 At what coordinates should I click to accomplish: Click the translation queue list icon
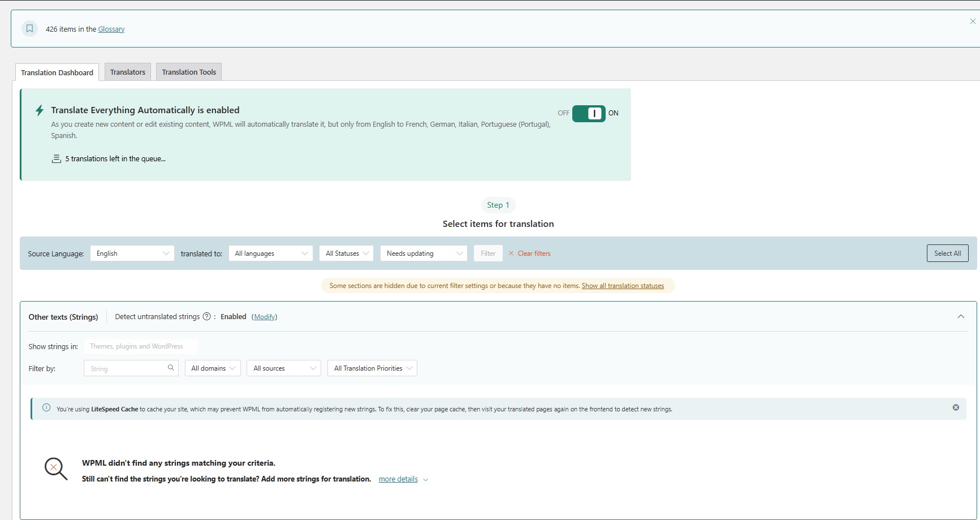[x=57, y=159]
